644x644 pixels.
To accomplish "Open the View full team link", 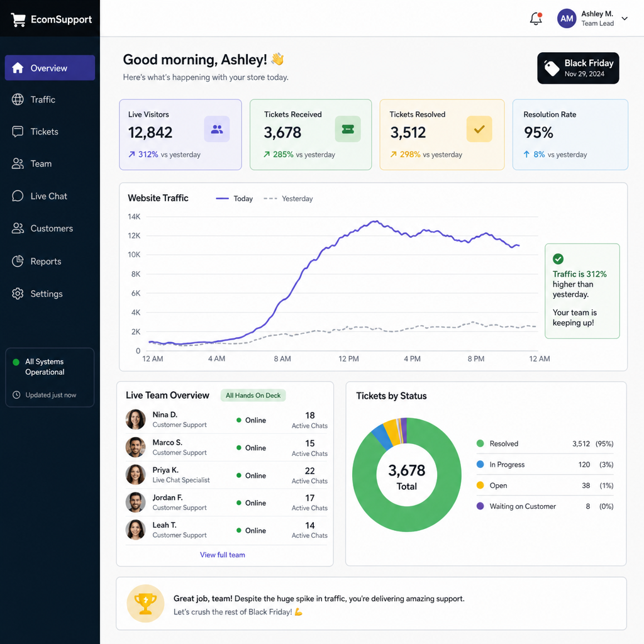I will click(x=222, y=555).
